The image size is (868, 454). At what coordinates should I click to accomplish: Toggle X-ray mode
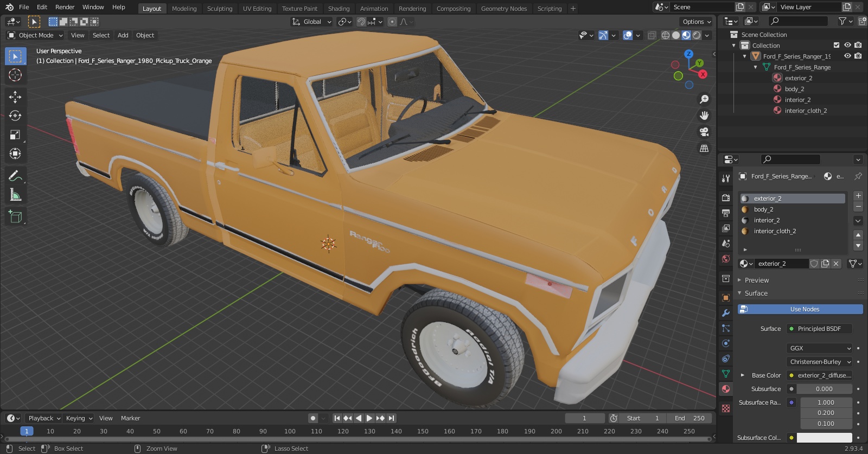652,35
